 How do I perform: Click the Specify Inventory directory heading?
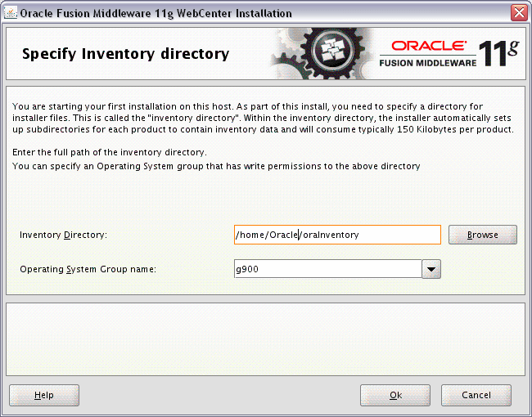126,54
